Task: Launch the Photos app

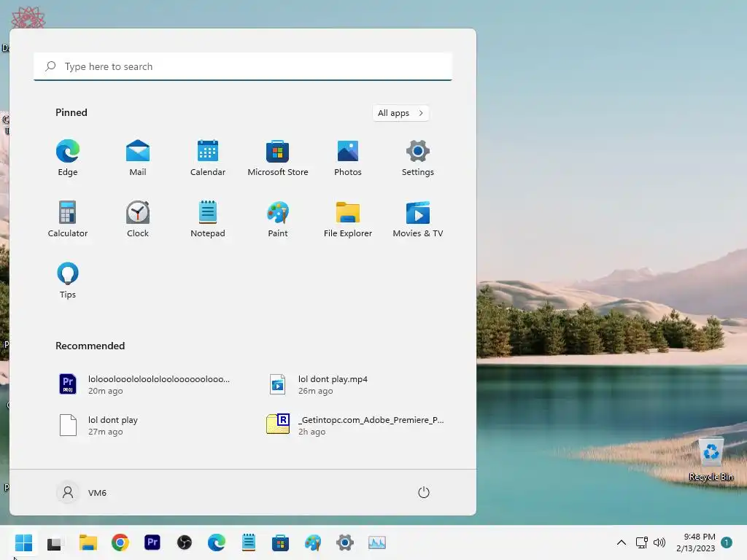Action: tap(348, 158)
